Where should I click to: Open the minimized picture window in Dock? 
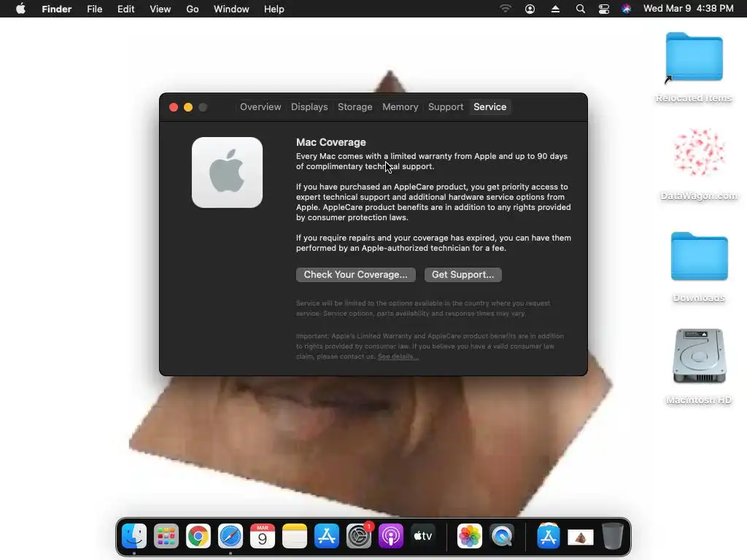580,537
